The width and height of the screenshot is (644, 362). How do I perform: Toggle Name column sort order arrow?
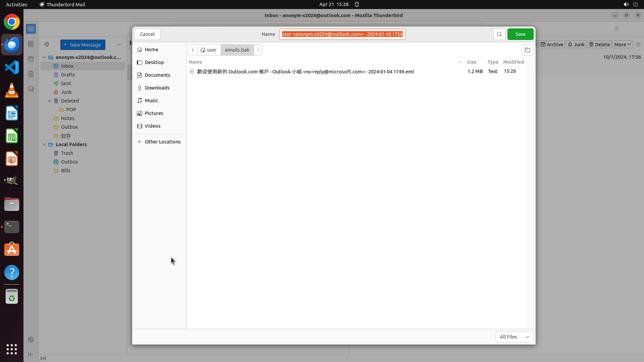click(x=460, y=62)
